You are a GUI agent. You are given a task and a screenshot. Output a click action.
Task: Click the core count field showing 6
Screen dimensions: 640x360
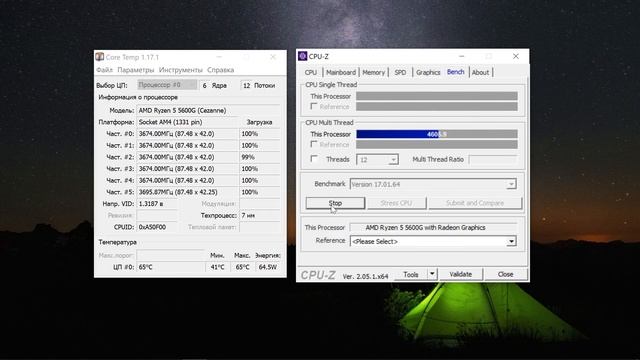(204, 85)
